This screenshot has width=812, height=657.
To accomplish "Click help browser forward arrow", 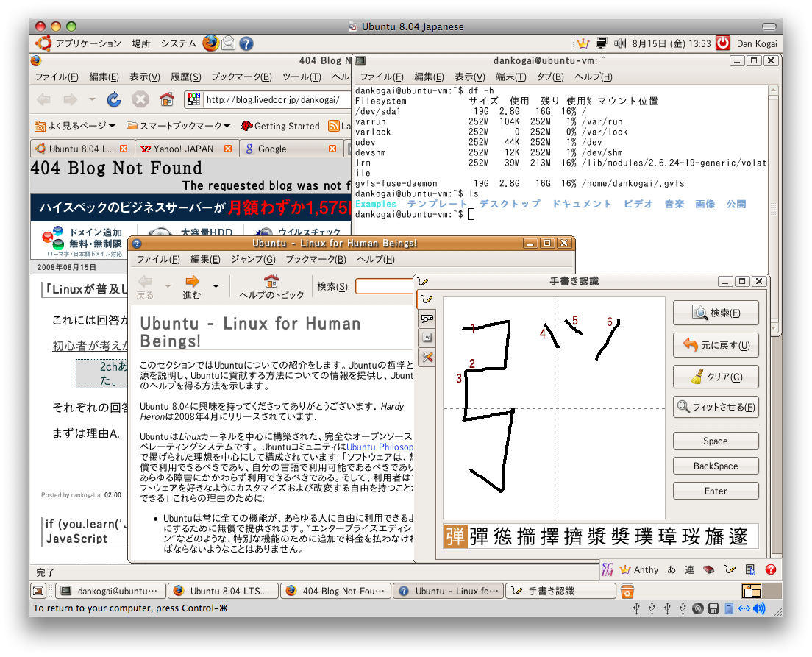I will pos(192,288).
